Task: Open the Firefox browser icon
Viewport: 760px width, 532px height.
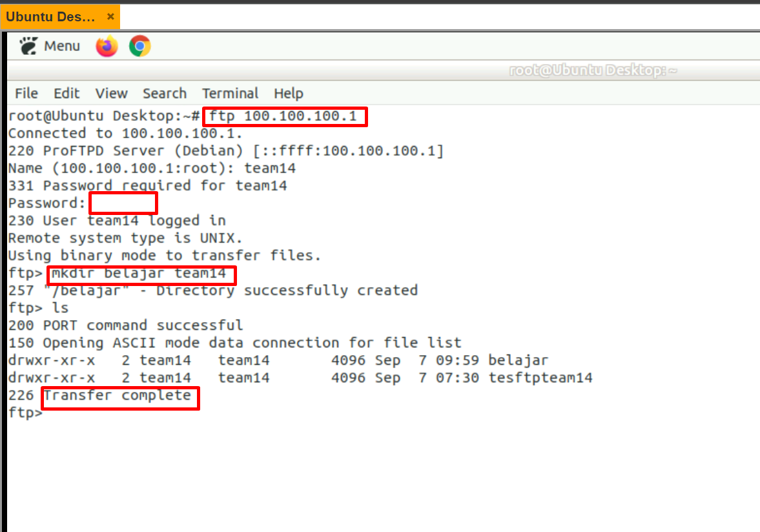Action: [x=107, y=46]
